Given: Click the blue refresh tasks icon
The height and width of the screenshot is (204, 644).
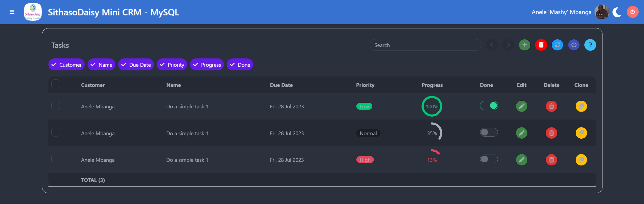Looking at the screenshot, I should (558, 45).
